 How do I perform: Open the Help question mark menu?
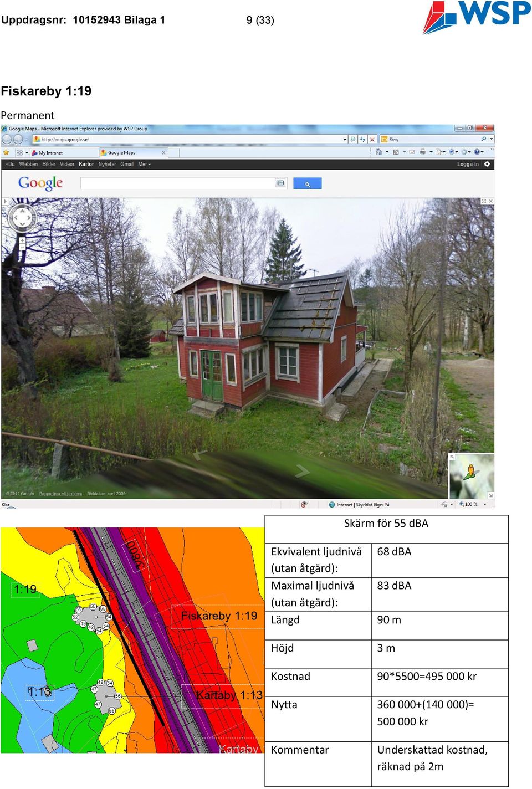[477, 152]
